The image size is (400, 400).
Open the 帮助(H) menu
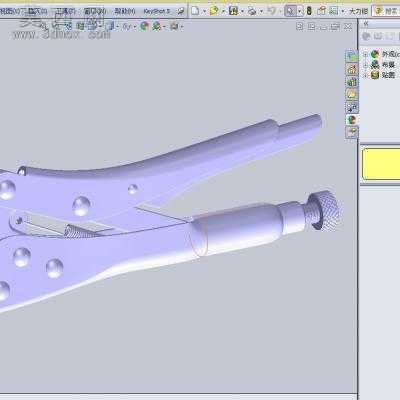click(124, 11)
